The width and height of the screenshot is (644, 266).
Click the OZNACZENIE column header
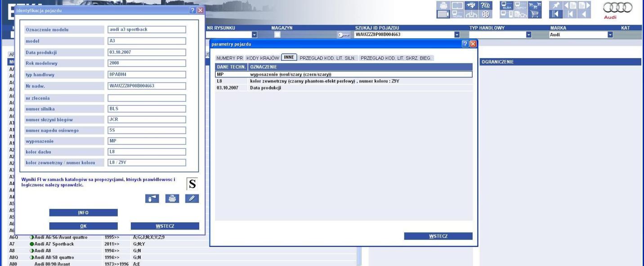click(x=360, y=67)
